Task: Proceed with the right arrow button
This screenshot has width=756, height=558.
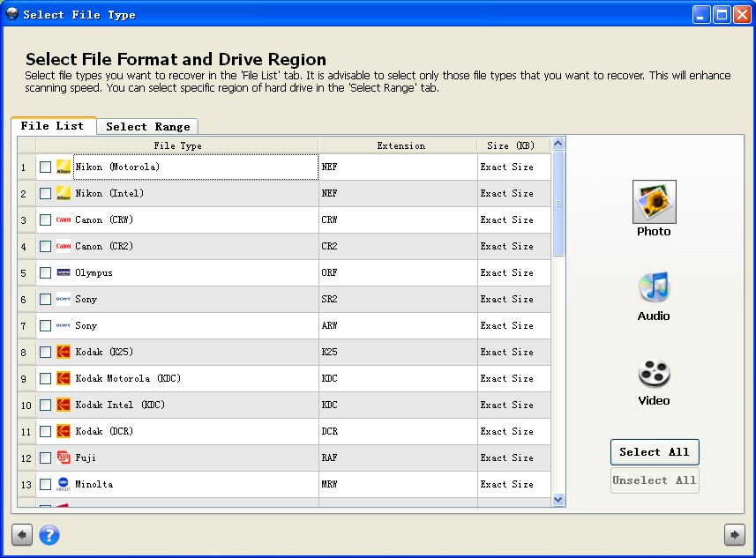Action: coord(734,535)
